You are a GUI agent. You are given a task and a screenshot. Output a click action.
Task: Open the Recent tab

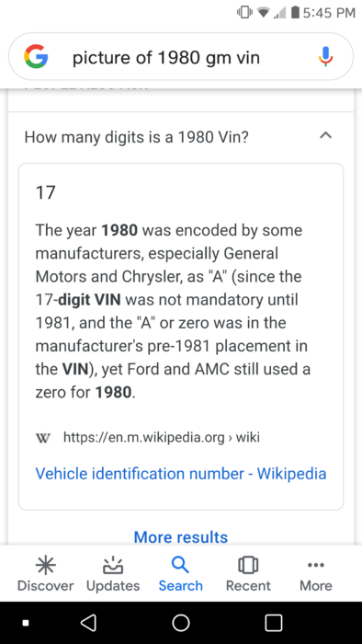tap(248, 574)
